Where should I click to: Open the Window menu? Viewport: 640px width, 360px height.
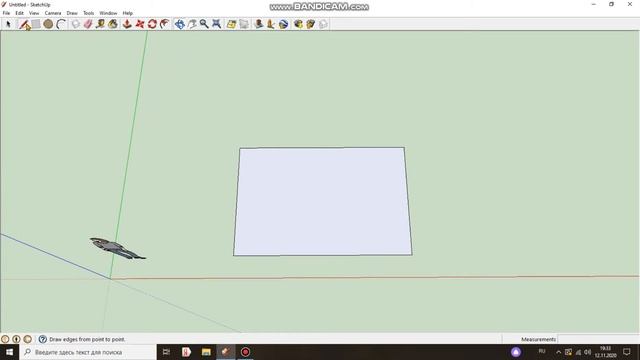(108, 13)
